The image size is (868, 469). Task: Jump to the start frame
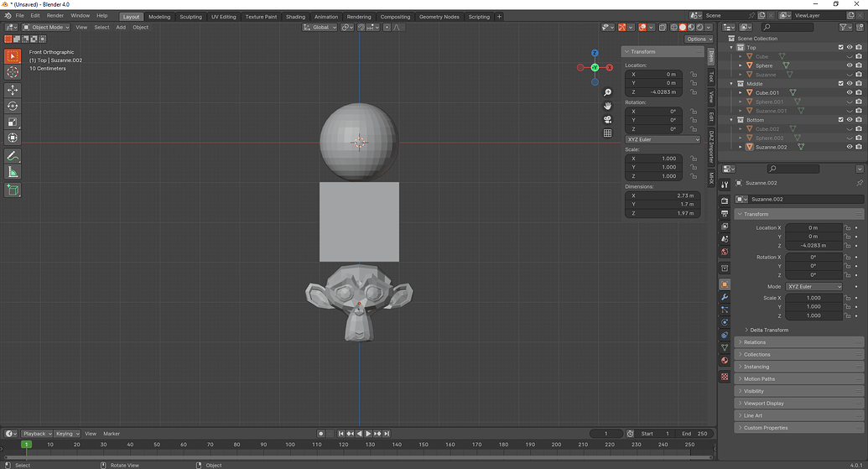tap(341, 434)
